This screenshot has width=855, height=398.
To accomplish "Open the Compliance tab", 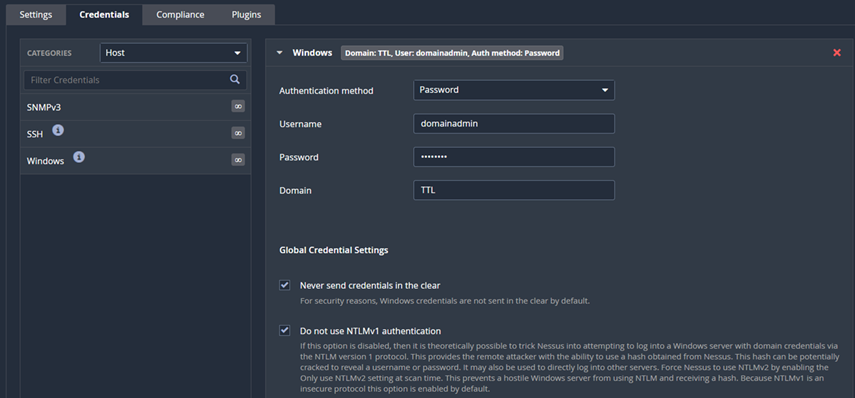I will point(180,15).
